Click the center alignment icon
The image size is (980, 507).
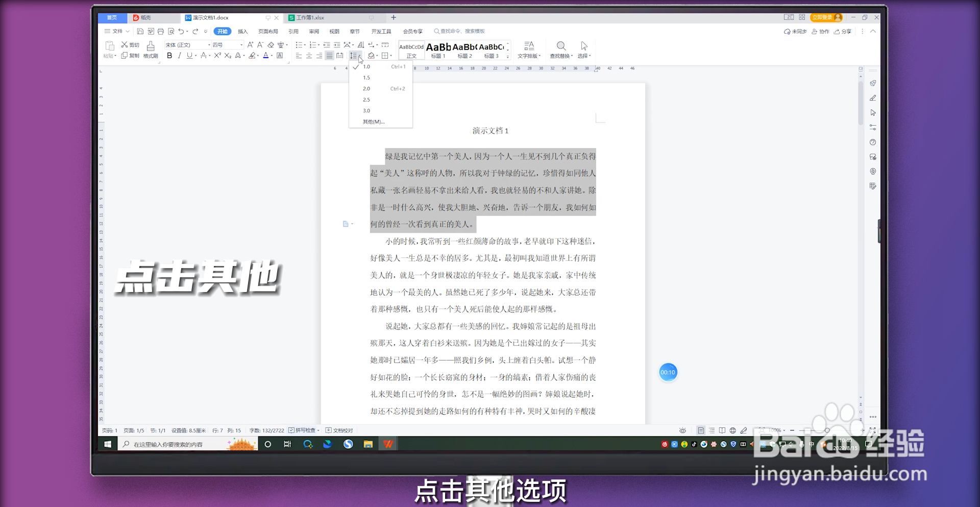[308, 56]
